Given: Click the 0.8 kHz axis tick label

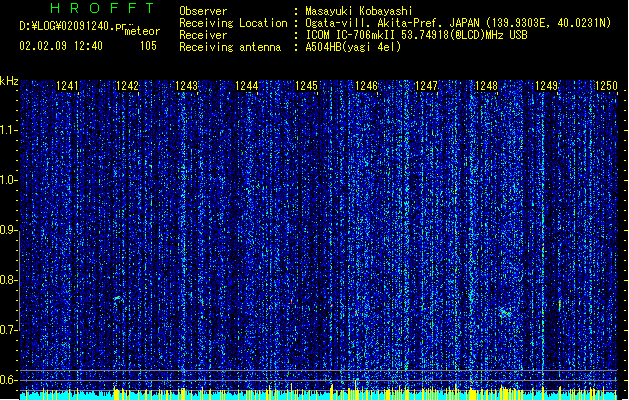Looking at the screenshot, I should coord(8,280).
